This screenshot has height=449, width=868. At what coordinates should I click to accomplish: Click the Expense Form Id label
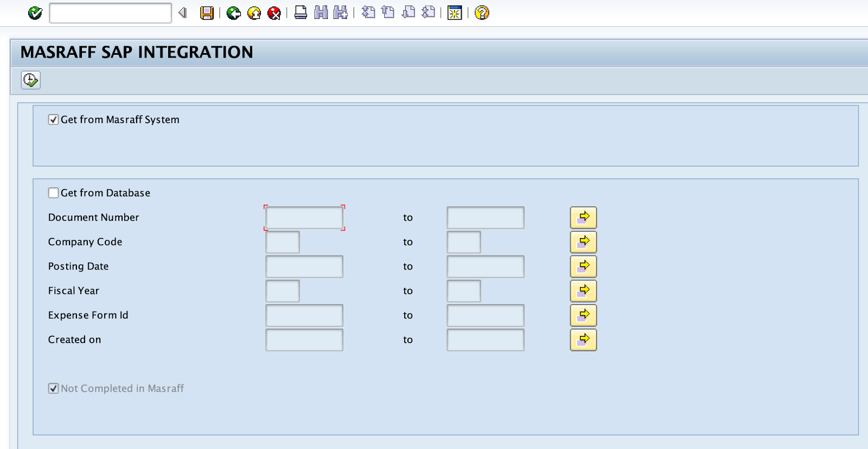(x=88, y=315)
